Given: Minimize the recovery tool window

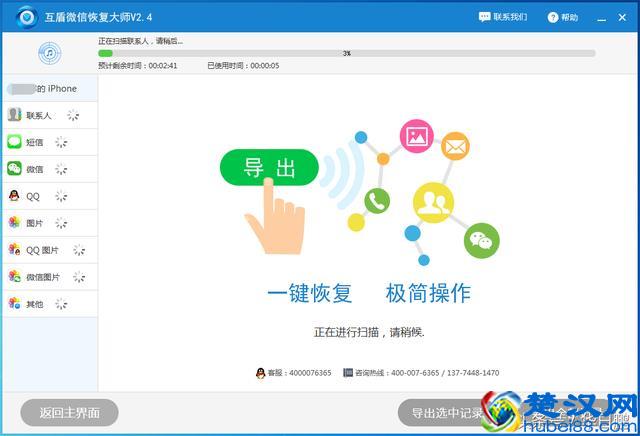Looking at the screenshot, I should click(601, 18).
